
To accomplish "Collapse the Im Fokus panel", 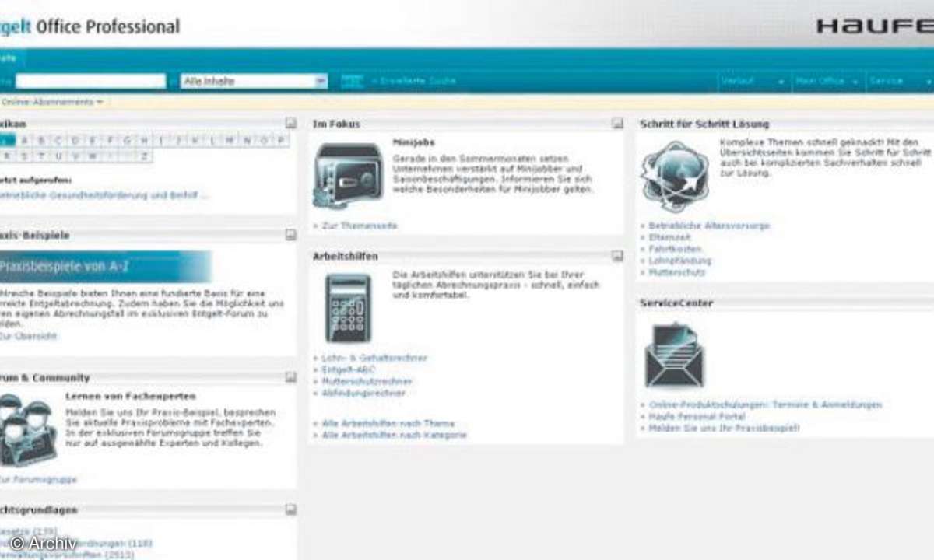I will click(x=617, y=124).
